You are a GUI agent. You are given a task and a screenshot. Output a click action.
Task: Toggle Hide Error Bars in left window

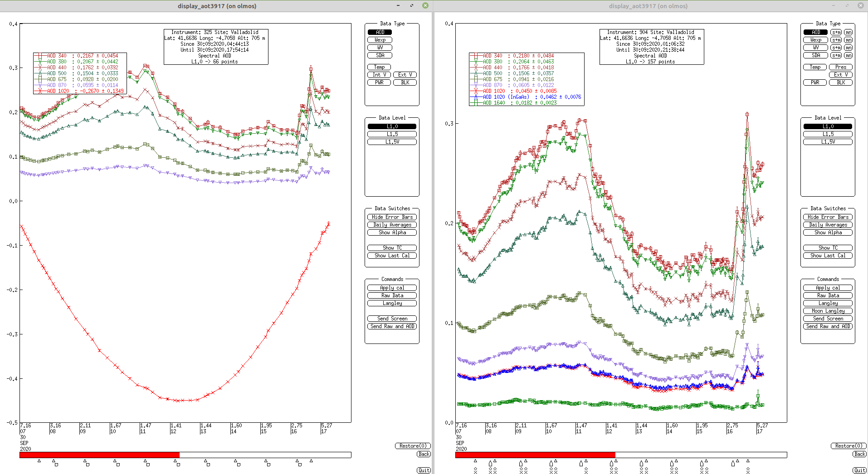click(392, 217)
